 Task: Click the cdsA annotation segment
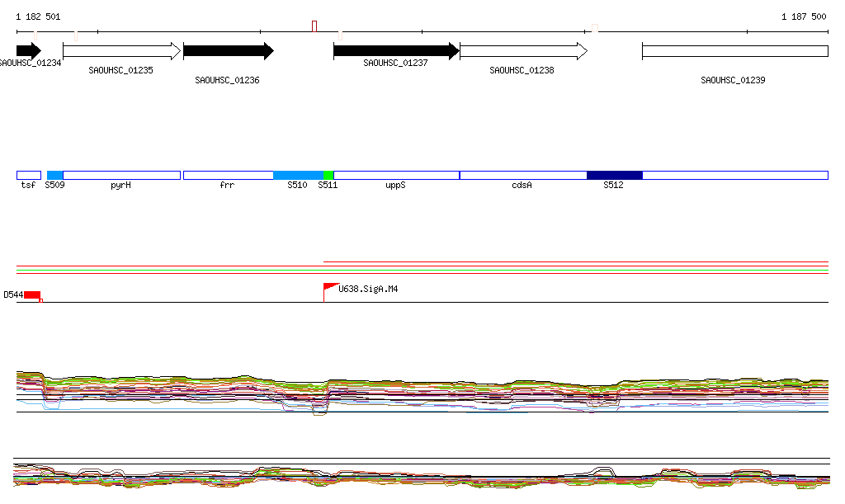[523, 175]
